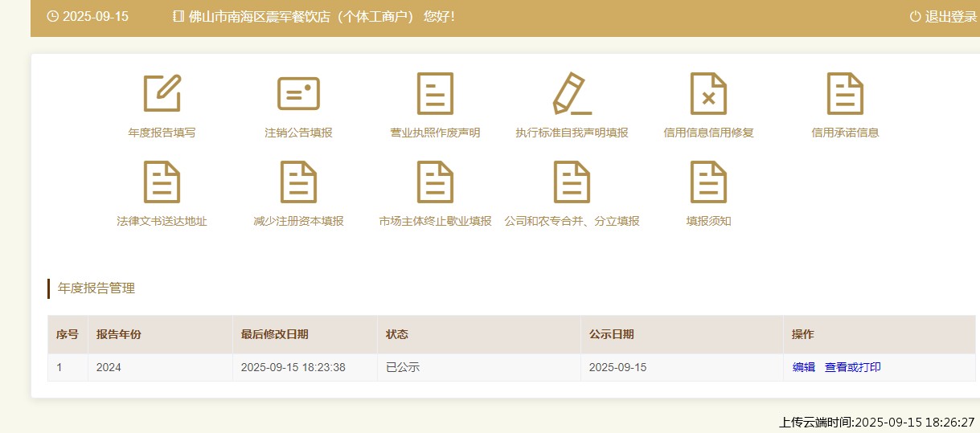Click the power icon next to 退出登录
Image resolution: width=980 pixels, height=433 pixels.
(x=915, y=16)
